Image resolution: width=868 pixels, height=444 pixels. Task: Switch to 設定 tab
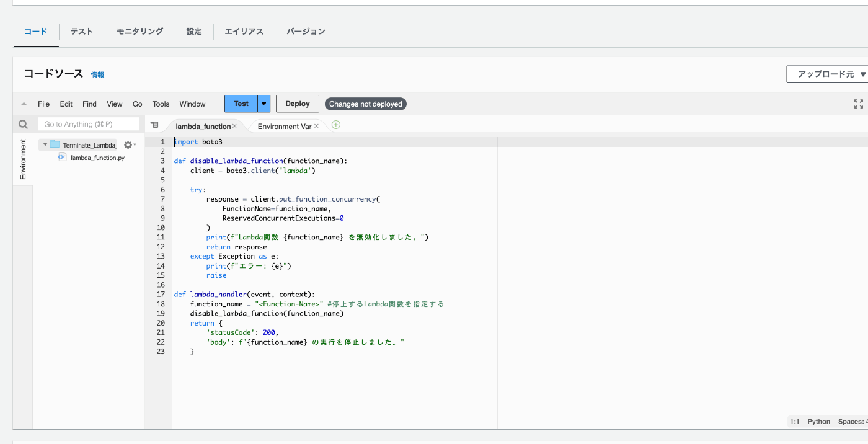click(x=194, y=31)
